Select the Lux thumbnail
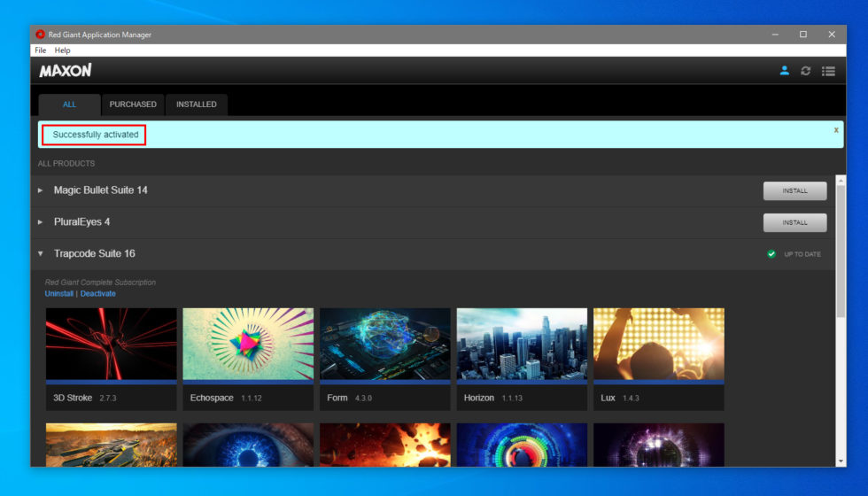Viewport: 868px width, 496px height. coord(659,345)
